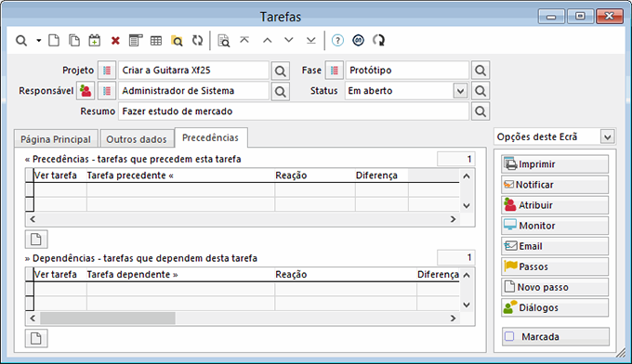Go to the first record arrow
Image resolution: width=632 pixels, height=364 pixels.
(244, 40)
